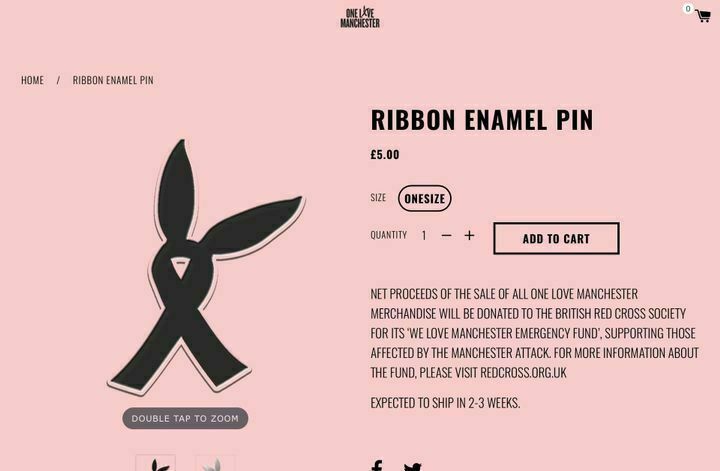Open the shopping cart icon
This screenshot has width=720, height=471.
(x=703, y=16)
